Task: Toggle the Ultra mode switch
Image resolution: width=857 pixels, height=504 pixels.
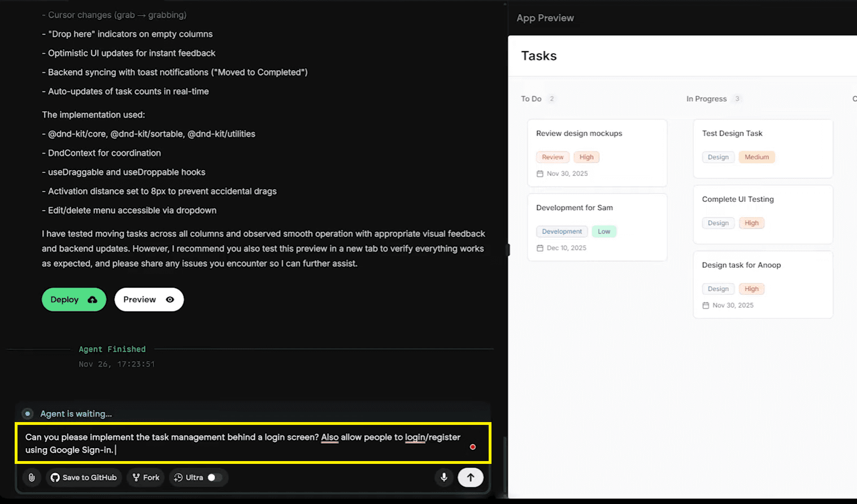Action: click(x=214, y=477)
